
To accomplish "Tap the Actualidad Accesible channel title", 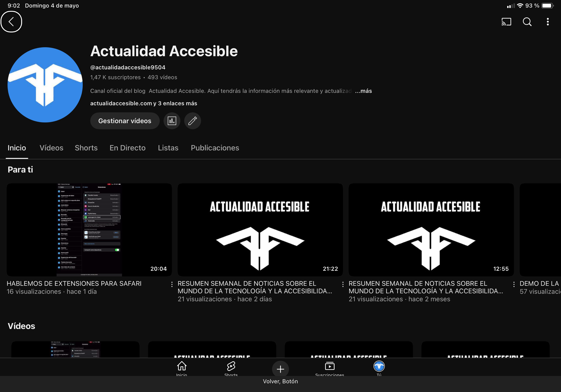I will pos(164,51).
